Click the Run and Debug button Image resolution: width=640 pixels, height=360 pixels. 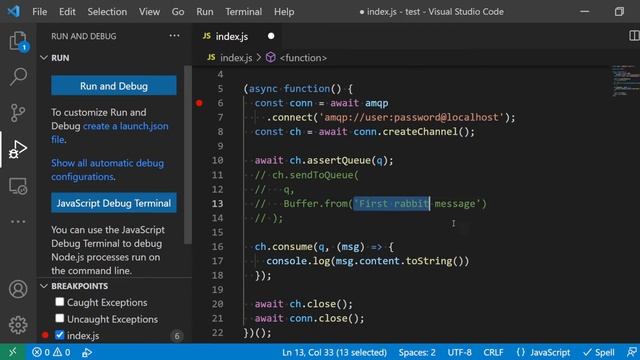tap(114, 86)
